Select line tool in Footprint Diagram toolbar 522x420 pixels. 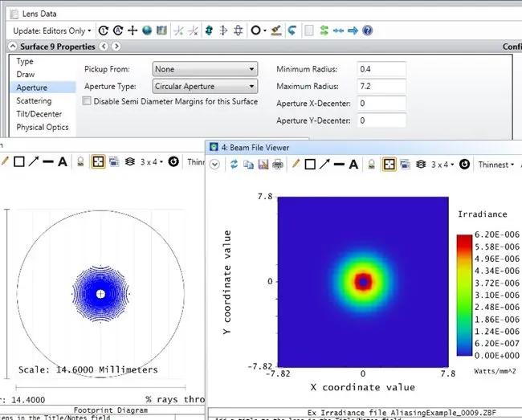pos(48,161)
